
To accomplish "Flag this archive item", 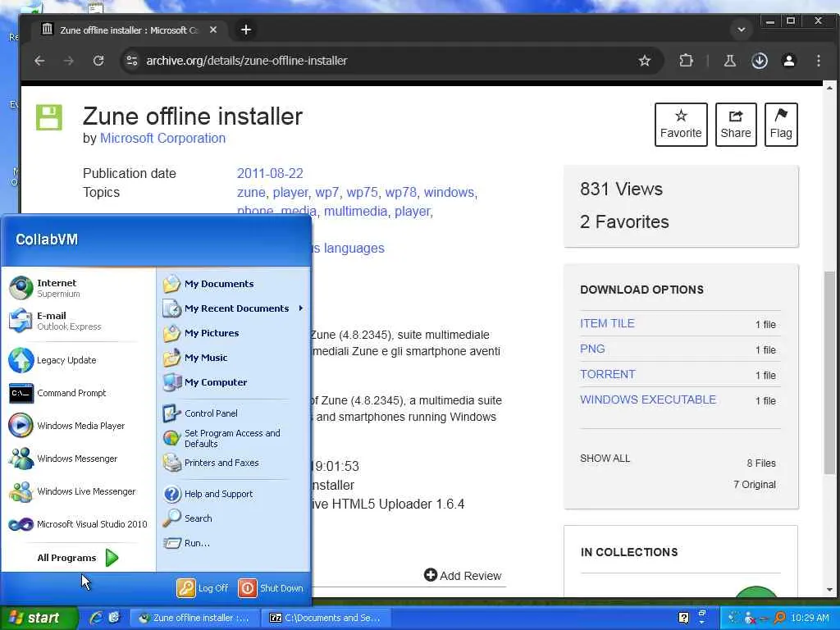I will 781,125.
